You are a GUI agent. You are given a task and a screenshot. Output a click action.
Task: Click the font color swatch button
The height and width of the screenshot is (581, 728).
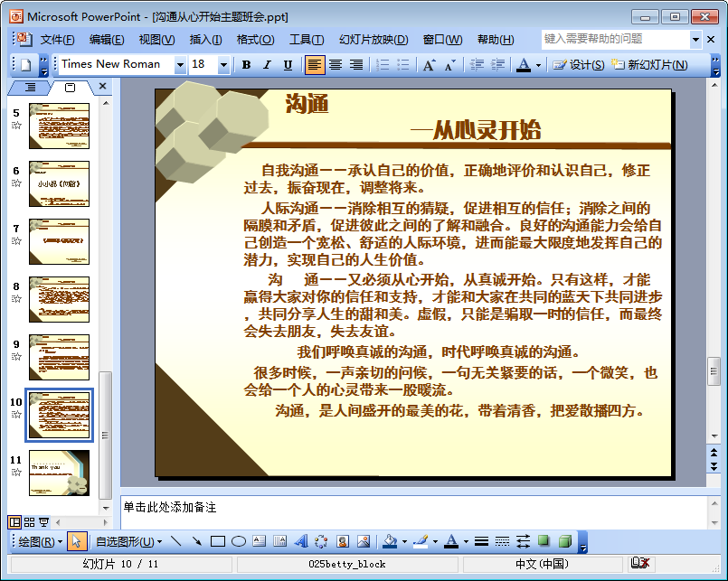pyautogui.click(x=523, y=64)
